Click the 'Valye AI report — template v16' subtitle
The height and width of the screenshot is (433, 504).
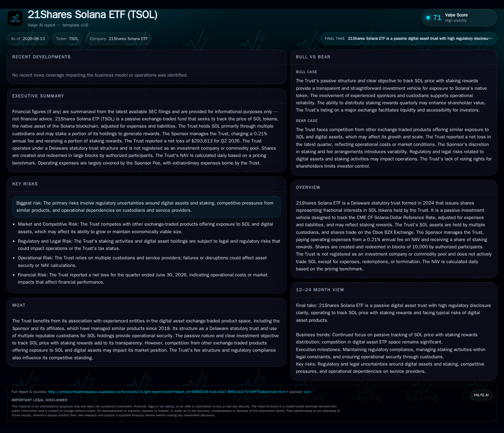click(x=58, y=25)
